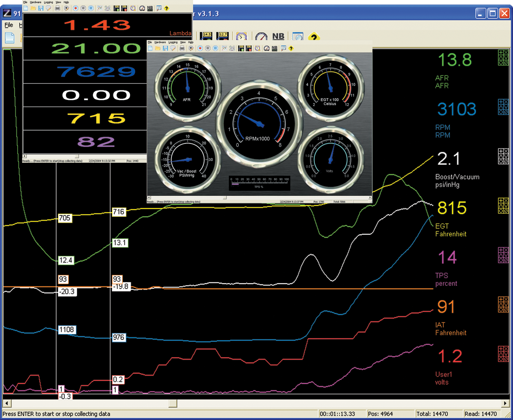This screenshot has width=513, height=420.
Task: Click the chart's horizontal scrollbar thumb
Action: coord(173,403)
